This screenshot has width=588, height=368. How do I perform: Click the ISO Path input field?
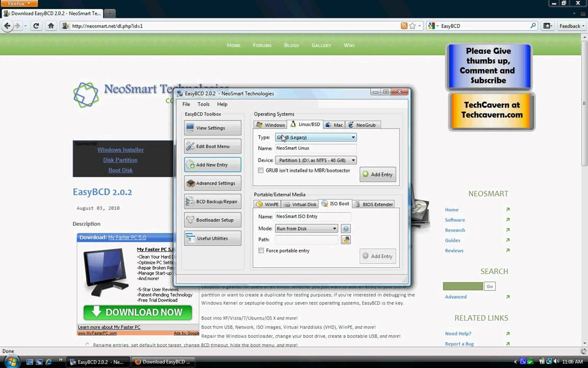click(x=306, y=240)
